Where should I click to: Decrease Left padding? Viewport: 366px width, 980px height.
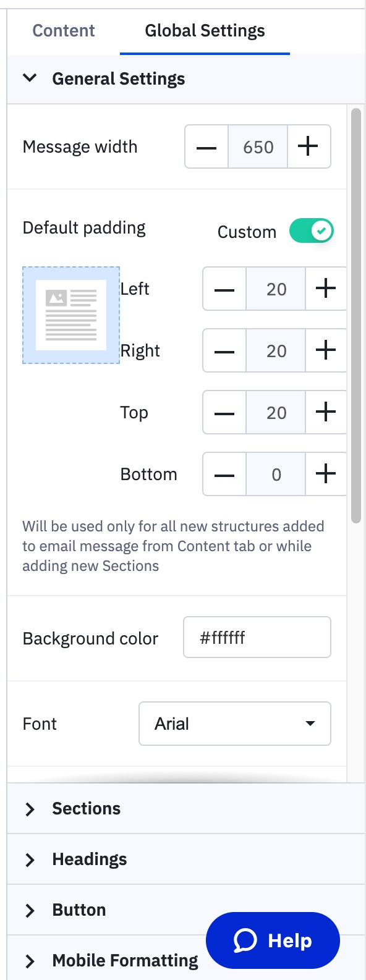click(x=224, y=289)
